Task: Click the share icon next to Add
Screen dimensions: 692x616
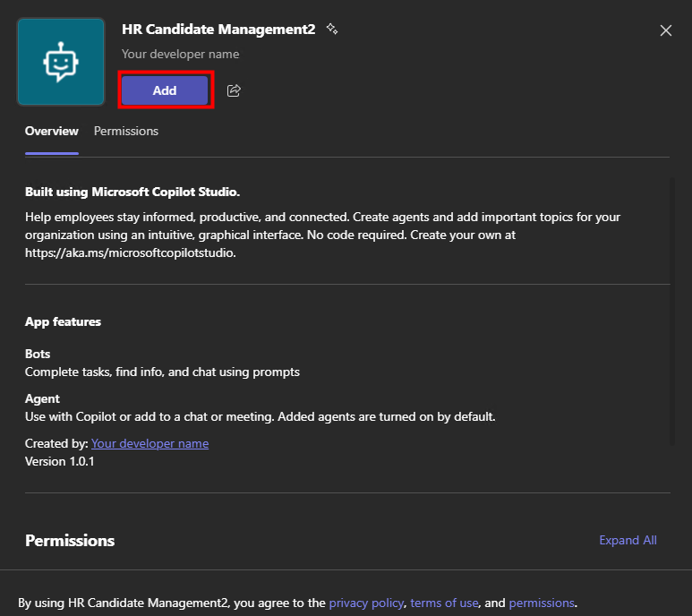Action: point(234,90)
